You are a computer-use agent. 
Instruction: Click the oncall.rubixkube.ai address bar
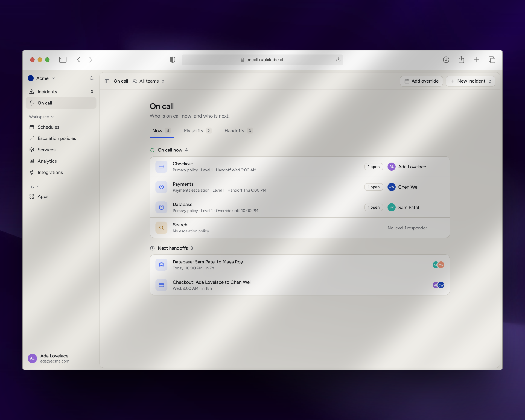point(262,60)
